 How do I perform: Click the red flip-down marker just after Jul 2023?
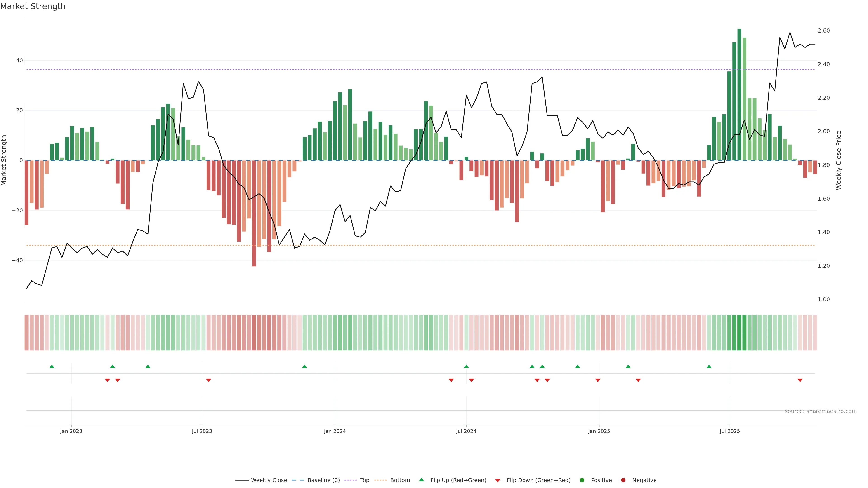click(x=209, y=380)
